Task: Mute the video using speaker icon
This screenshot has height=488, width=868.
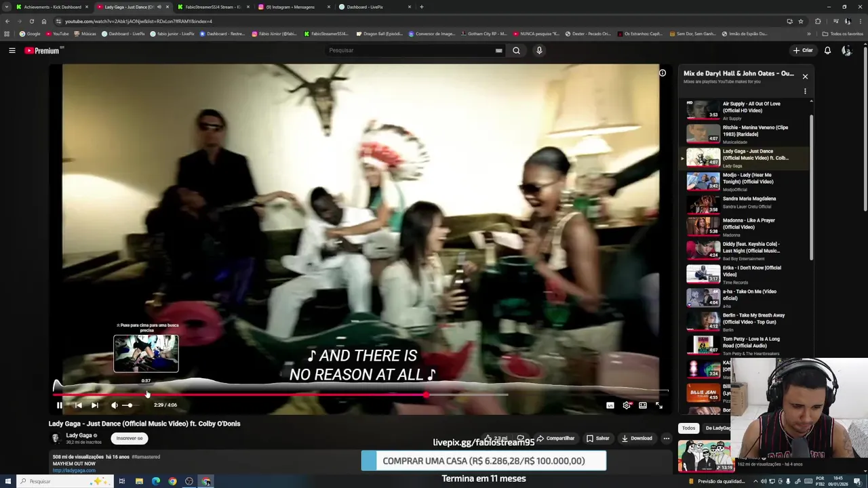Action: tap(114, 405)
